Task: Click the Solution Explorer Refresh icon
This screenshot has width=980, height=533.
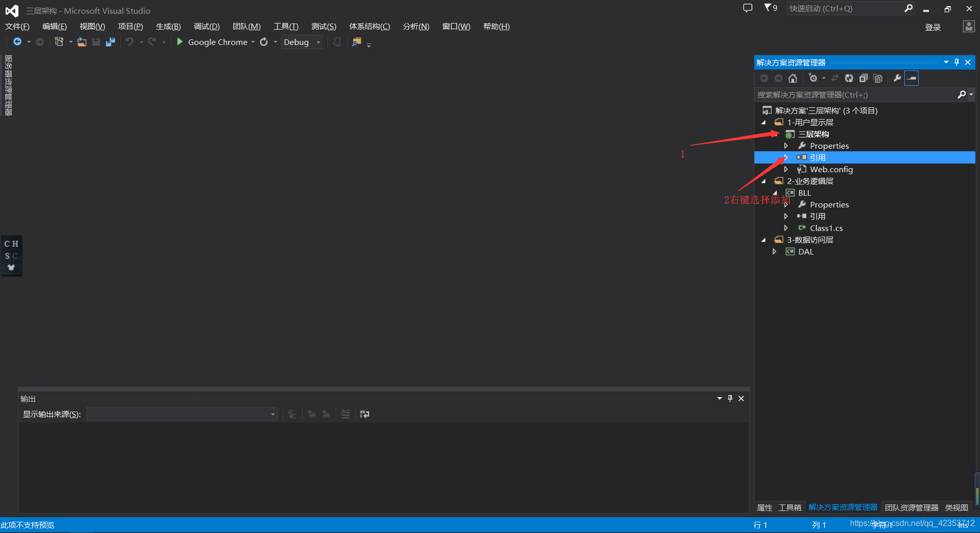Action: point(849,78)
